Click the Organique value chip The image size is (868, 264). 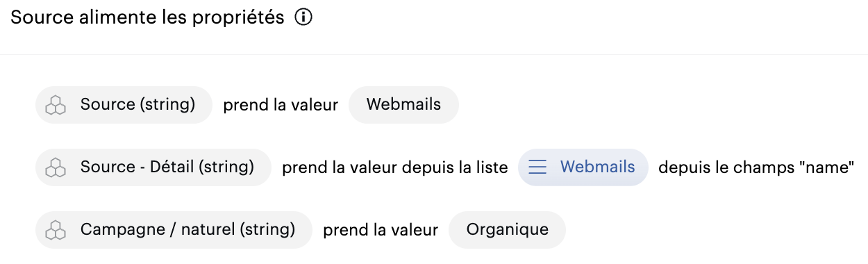[x=508, y=230]
